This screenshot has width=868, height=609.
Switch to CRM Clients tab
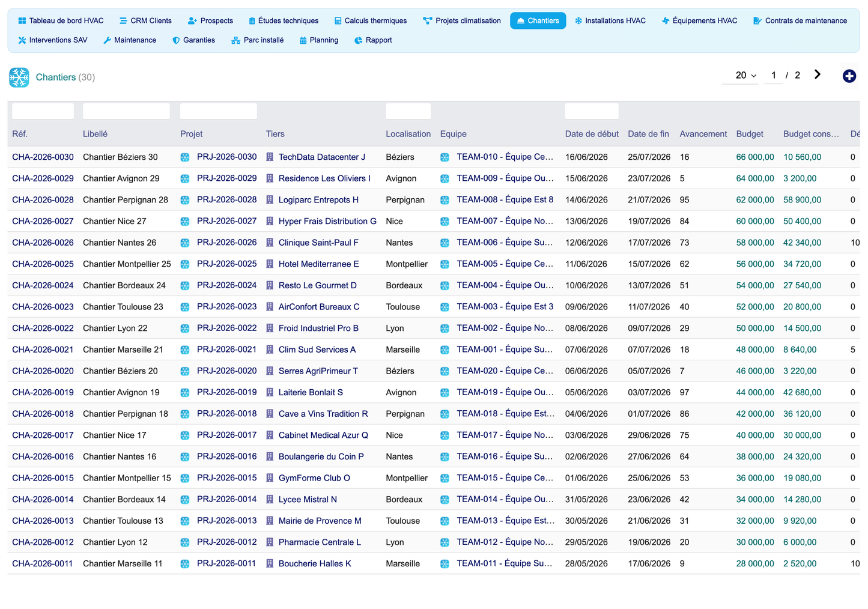145,20
